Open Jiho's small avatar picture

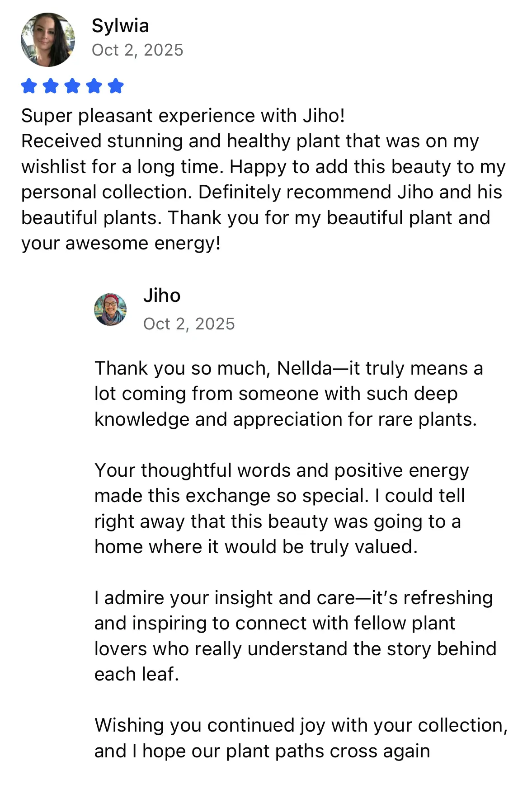[x=110, y=310]
